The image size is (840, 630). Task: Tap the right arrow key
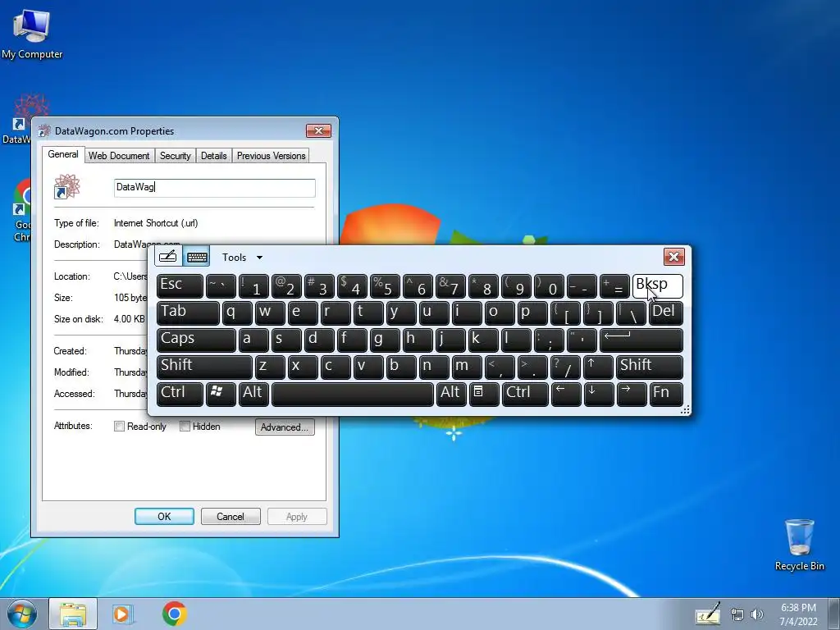click(x=632, y=395)
